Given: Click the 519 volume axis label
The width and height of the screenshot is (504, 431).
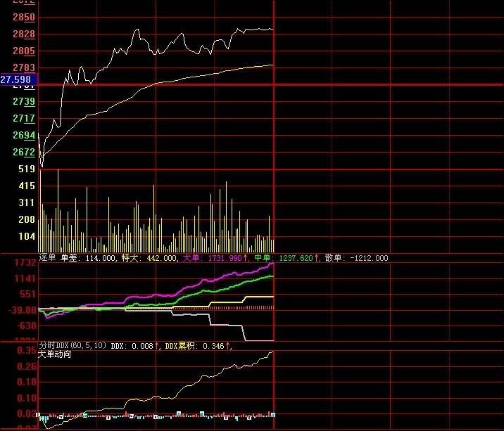Looking at the screenshot, I should (x=27, y=169).
